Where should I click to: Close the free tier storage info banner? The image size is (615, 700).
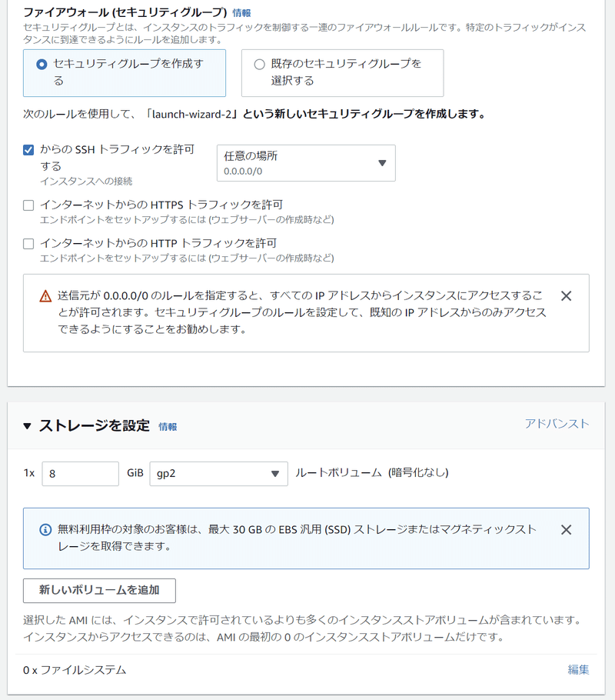pyautogui.click(x=566, y=530)
